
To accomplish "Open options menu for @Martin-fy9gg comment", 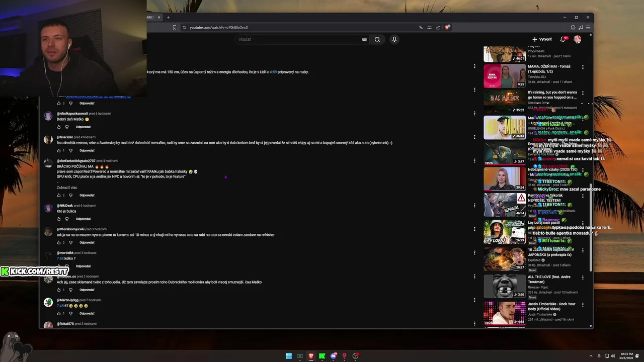I will pyautogui.click(x=474, y=300).
